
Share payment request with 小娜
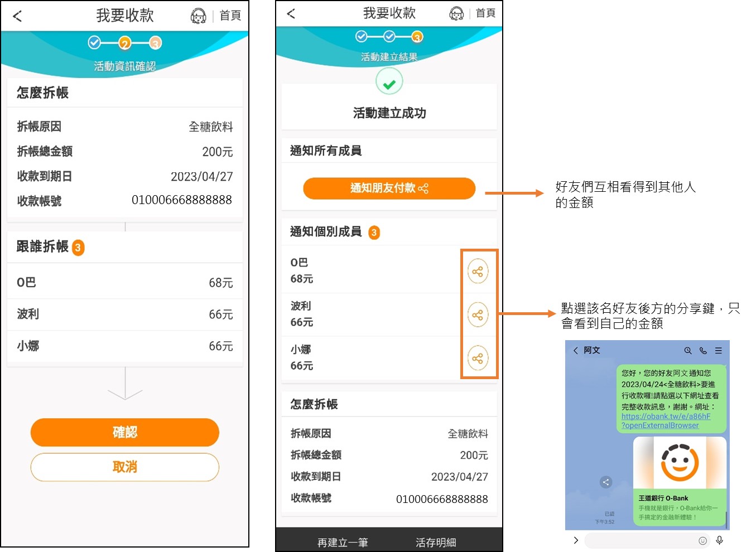coord(478,359)
